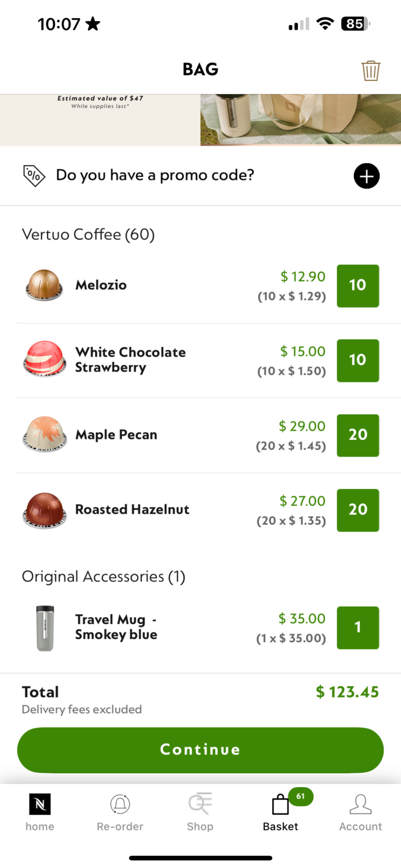
Task: Tap the Roasted Hazelnut capsule icon
Action: (45, 510)
